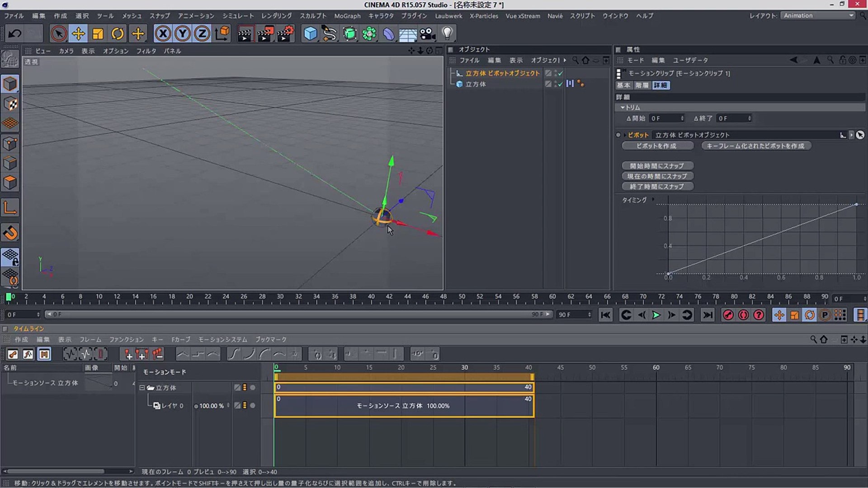Toggle Z axis lock
The image size is (868, 488).
coord(202,33)
